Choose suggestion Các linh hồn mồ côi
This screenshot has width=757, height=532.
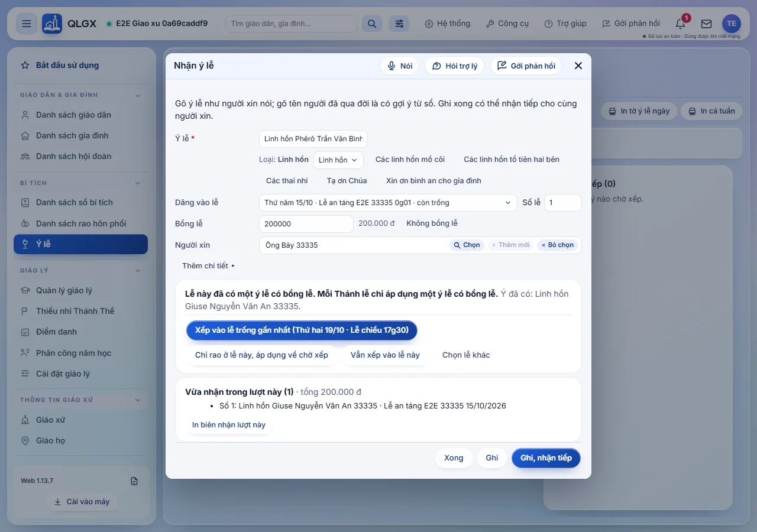pos(410,160)
